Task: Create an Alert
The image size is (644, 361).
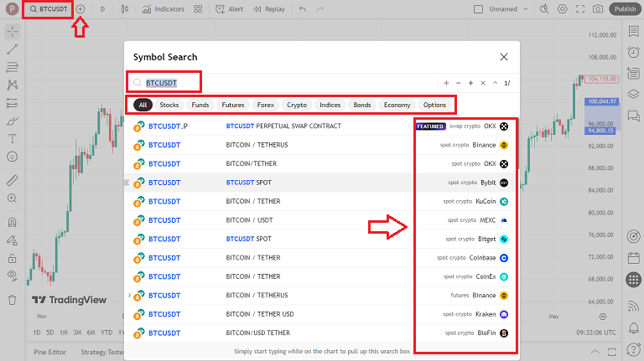Action: (x=229, y=9)
